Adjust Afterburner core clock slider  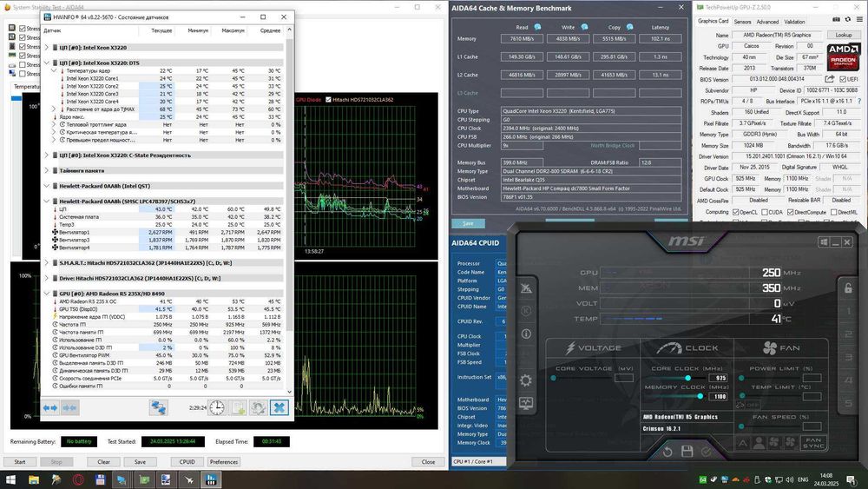(688, 378)
